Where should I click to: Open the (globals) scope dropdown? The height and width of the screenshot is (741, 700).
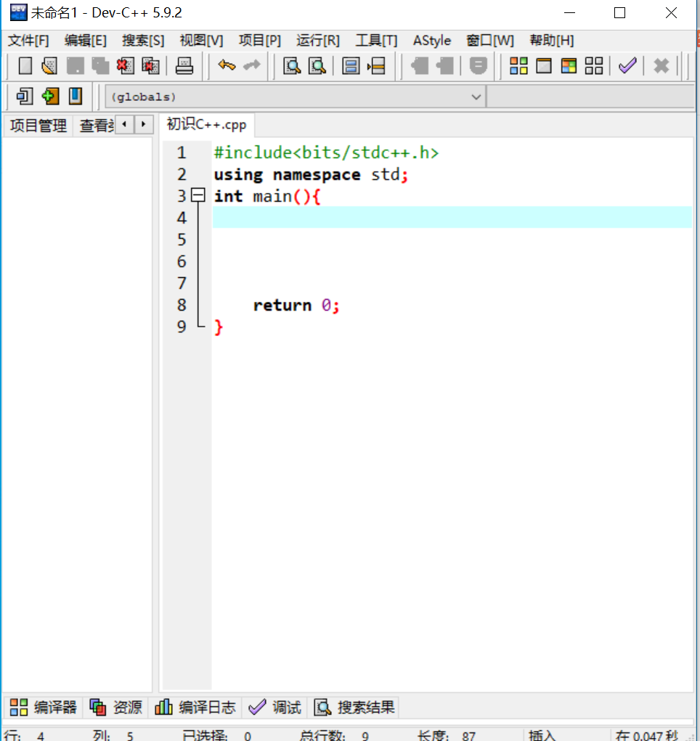pos(295,97)
